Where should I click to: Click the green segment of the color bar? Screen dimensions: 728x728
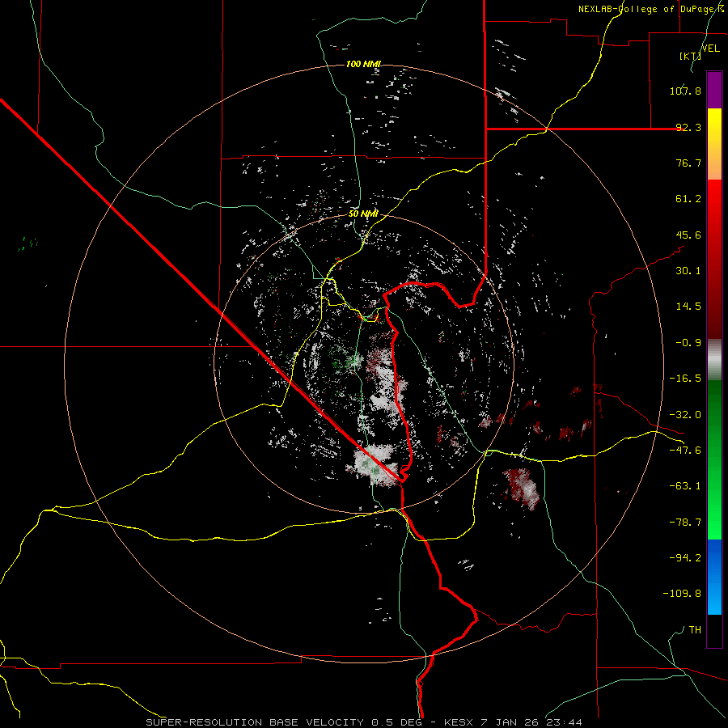pos(714,459)
